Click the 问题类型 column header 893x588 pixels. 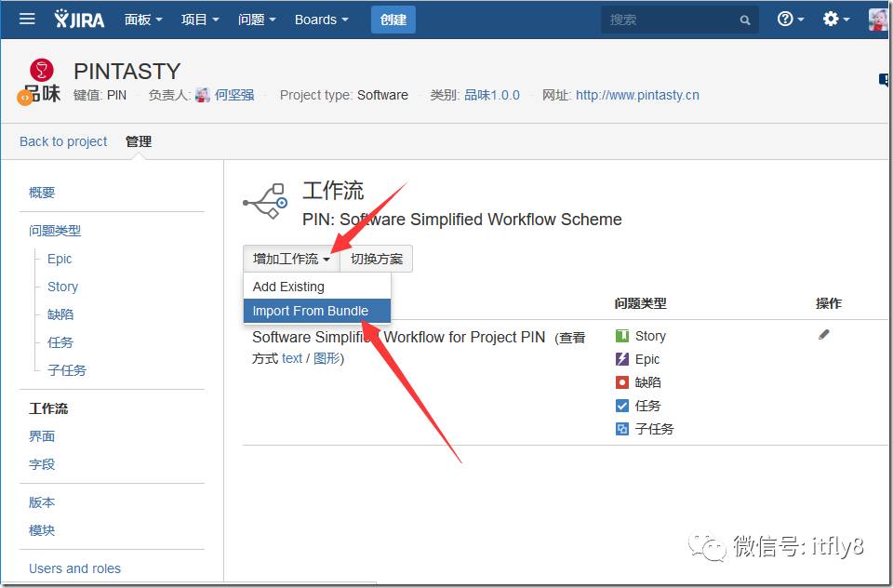coord(640,303)
